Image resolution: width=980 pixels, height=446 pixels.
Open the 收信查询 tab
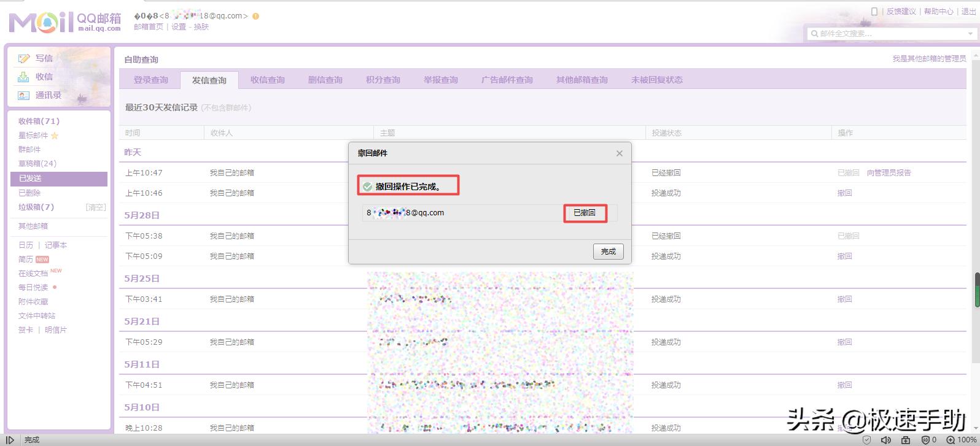tap(267, 80)
